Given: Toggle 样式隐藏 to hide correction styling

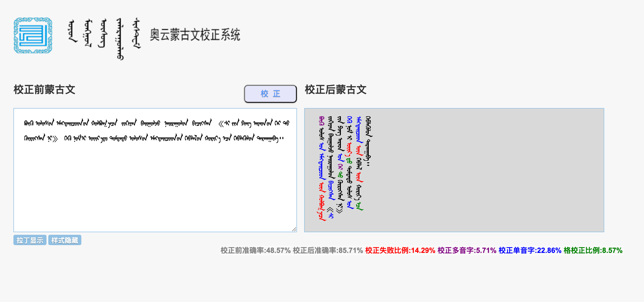Looking at the screenshot, I should point(64,240).
